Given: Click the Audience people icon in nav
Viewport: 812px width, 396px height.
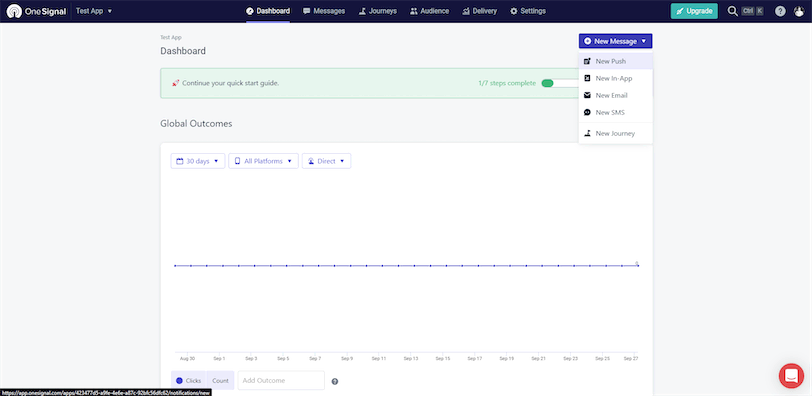Looking at the screenshot, I should [x=414, y=11].
